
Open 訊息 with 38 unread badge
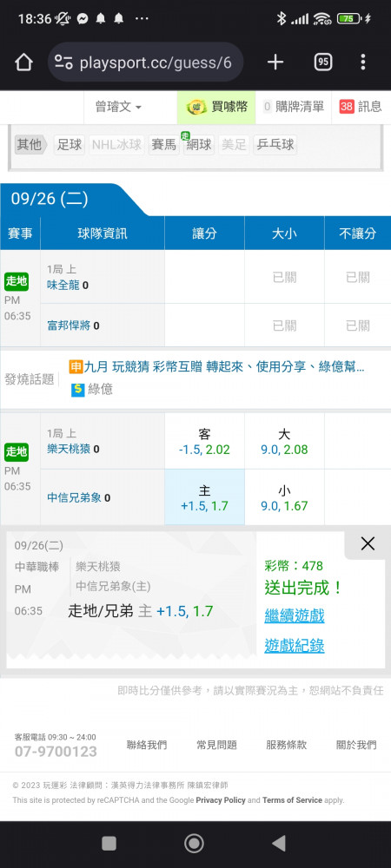(361, 107)
